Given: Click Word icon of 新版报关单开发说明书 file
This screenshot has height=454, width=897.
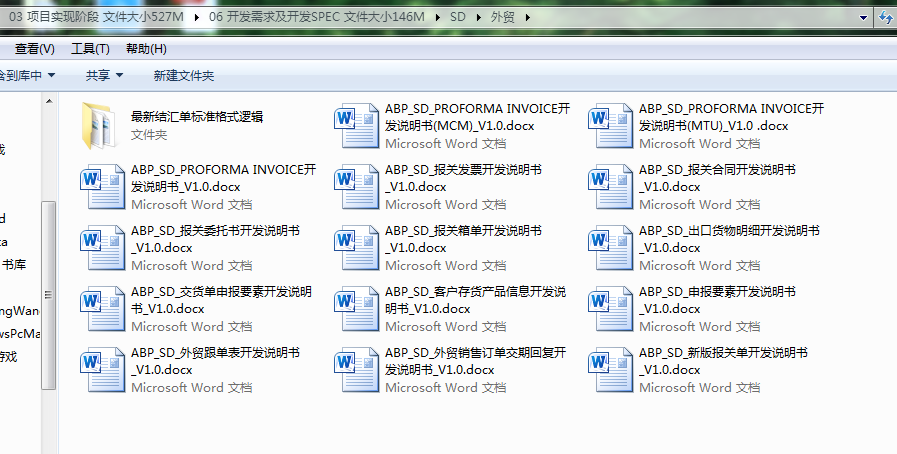Looking at the screenshot, I should pyautogui.click(x=611, y=370).
